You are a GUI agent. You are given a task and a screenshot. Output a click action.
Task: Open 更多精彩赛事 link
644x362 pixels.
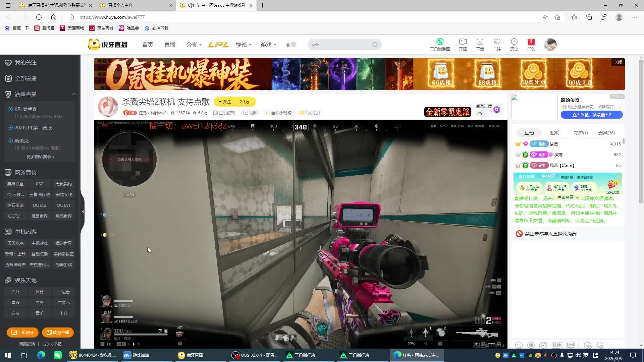coord(40,157)
